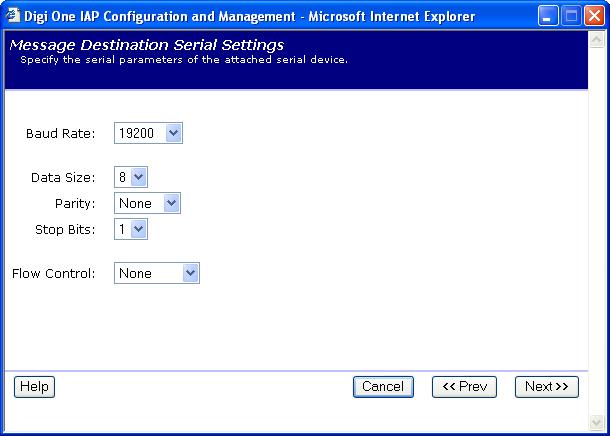
Task: Open the Flow Control dropdown
Action: click(x=157, y=273)
